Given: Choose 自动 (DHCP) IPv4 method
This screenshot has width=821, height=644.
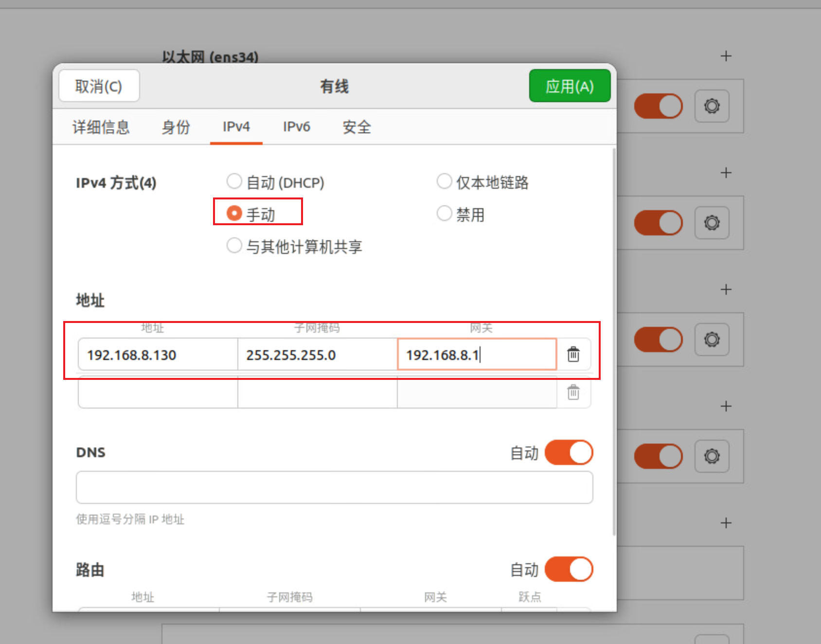Looking at the screenshot, I should pyautogui.click(x=275, y=182).
